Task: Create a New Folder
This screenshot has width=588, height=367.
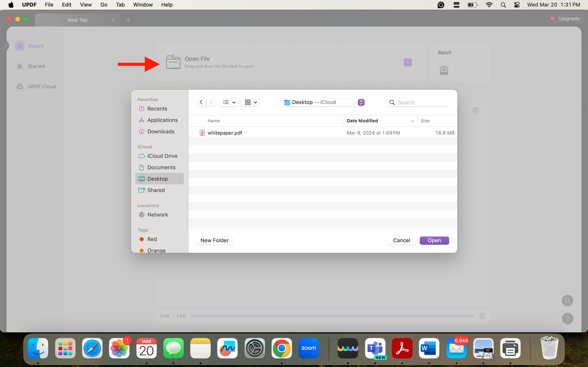Action: (x=214, y=240)
